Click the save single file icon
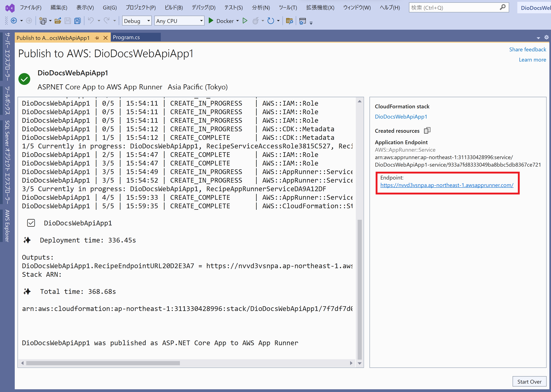Viewport: 551px width, 392px height. pos(68,21)
